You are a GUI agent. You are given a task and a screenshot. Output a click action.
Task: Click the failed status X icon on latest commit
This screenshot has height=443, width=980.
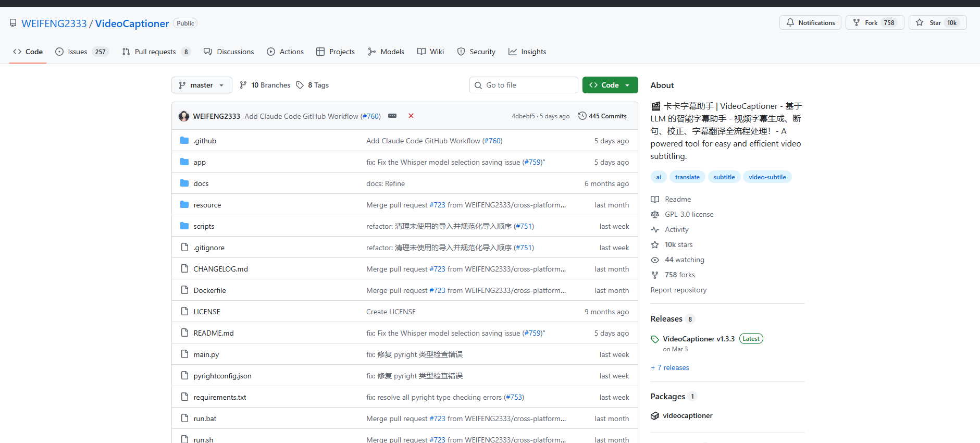tap(411, 116)
